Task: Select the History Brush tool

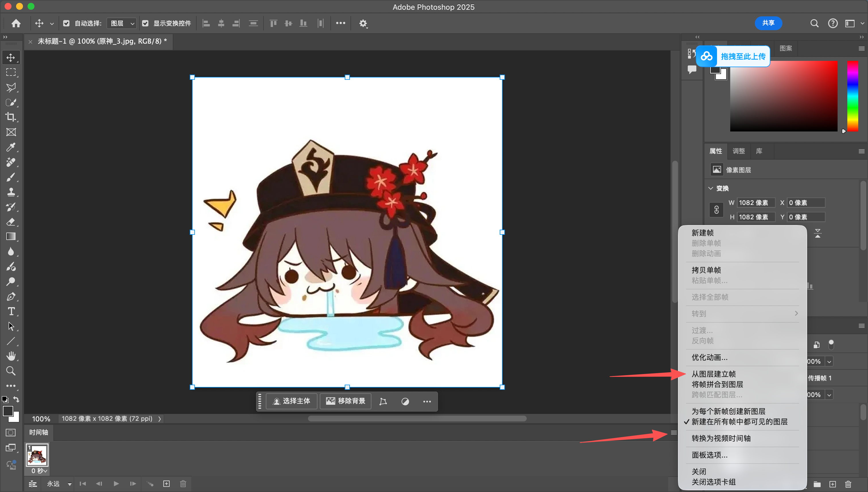Action: pyautogui.click(x=11, y=207)
